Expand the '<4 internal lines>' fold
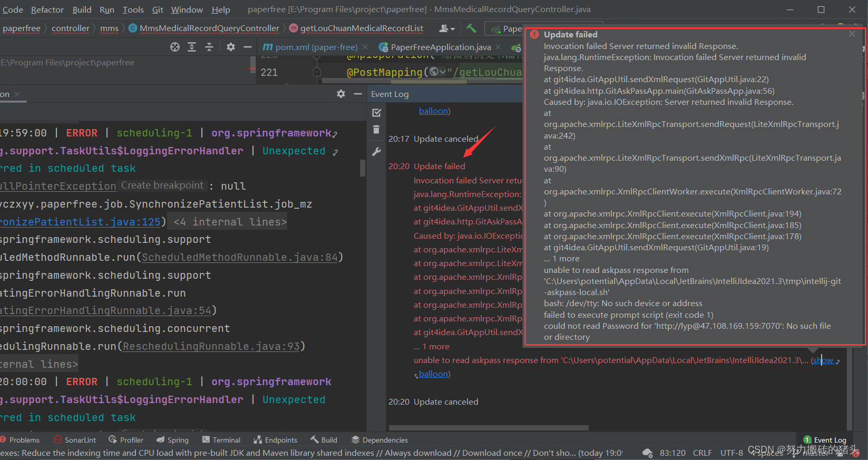 (230, 222)
